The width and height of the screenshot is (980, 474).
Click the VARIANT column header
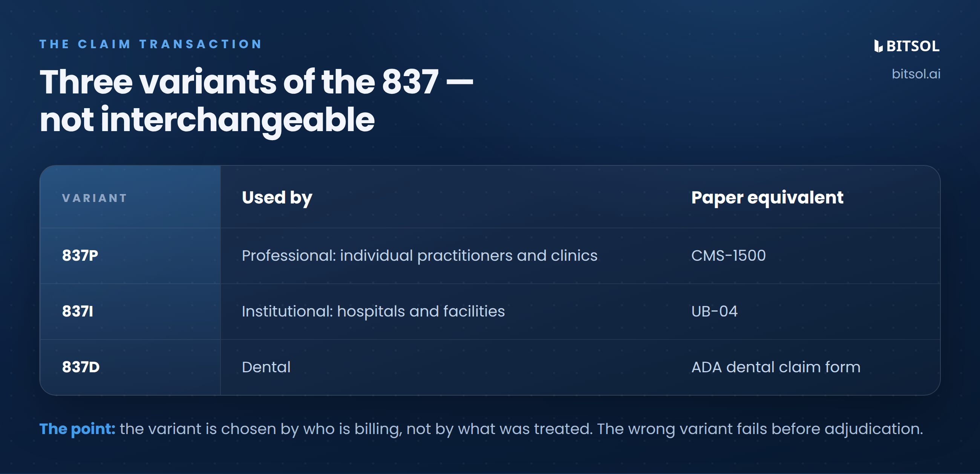[x=94, y=198]
